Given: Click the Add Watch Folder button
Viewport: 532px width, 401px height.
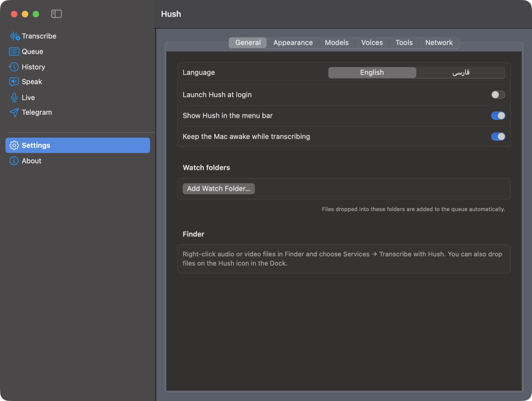Looking at the screenshot, I should 219,189.
